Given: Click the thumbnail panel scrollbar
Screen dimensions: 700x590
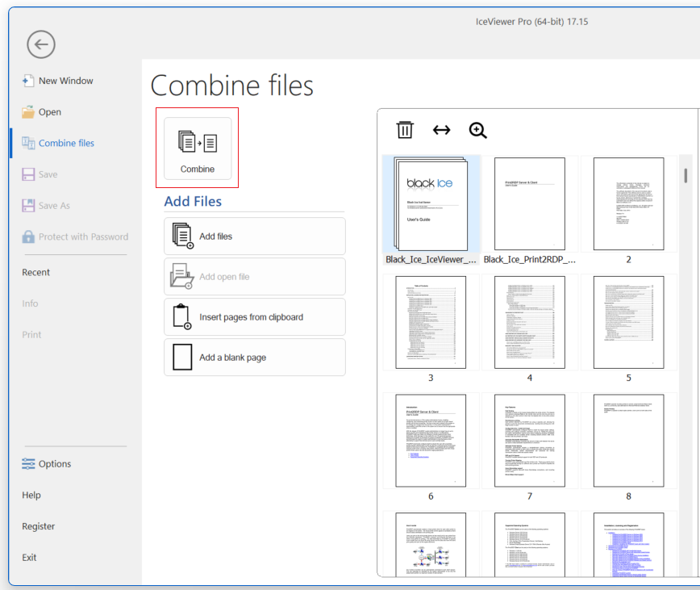Looking at the screenshot, I should click(x=685, y=175).
